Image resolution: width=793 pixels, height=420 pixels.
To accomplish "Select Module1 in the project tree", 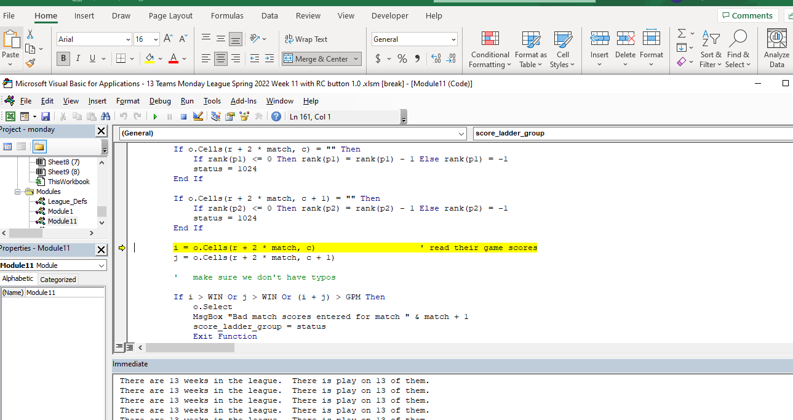I will coord(60,211).
